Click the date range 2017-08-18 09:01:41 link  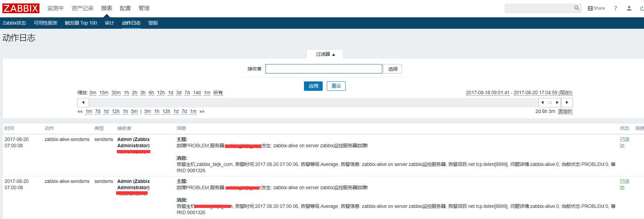[488, 93]
